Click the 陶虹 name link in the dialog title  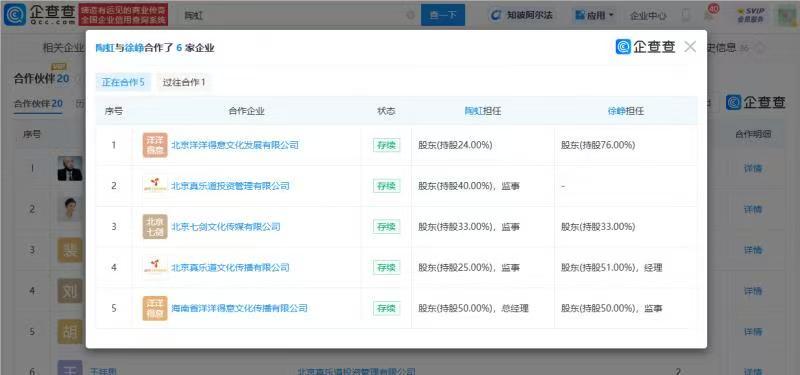[x=104, y=48]
